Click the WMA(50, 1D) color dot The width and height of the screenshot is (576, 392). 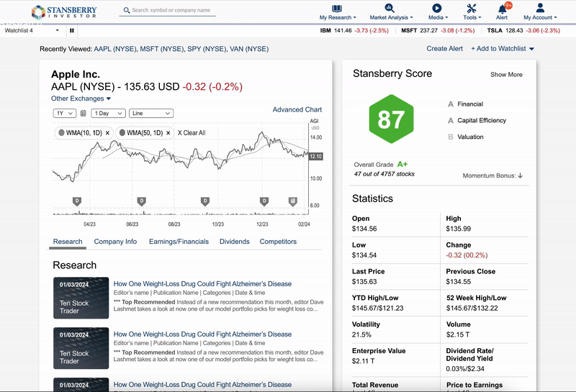[x=122, y=133]
